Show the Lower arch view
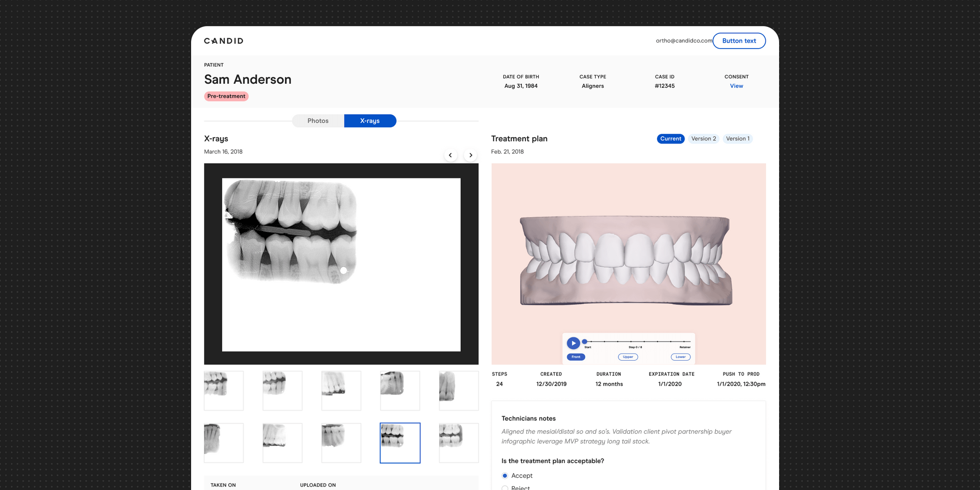The image size is (980, 490). pos(680,357)
